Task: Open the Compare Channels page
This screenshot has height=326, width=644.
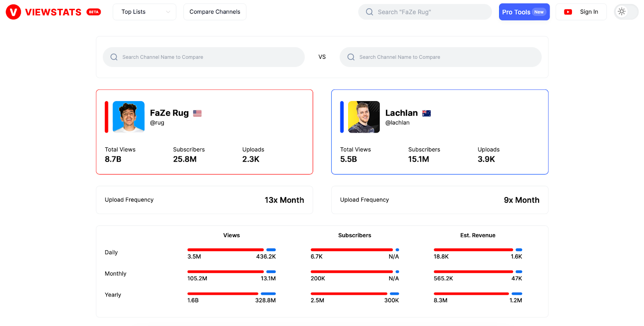Action: 215,12
